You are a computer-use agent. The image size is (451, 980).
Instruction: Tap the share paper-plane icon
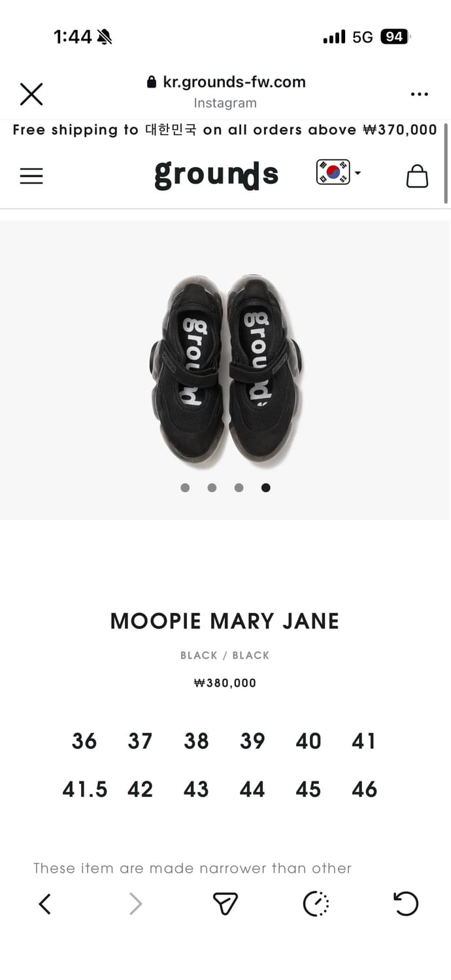point(225,904)
